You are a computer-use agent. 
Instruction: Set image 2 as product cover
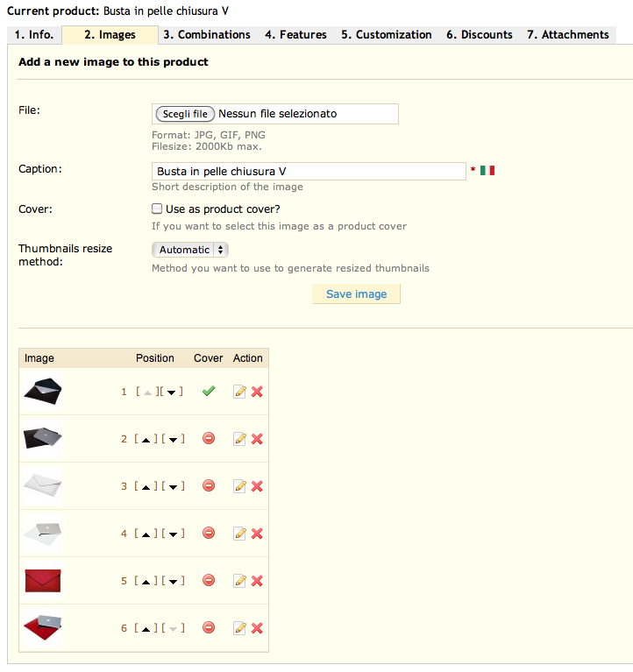click(x=209, y=438)
